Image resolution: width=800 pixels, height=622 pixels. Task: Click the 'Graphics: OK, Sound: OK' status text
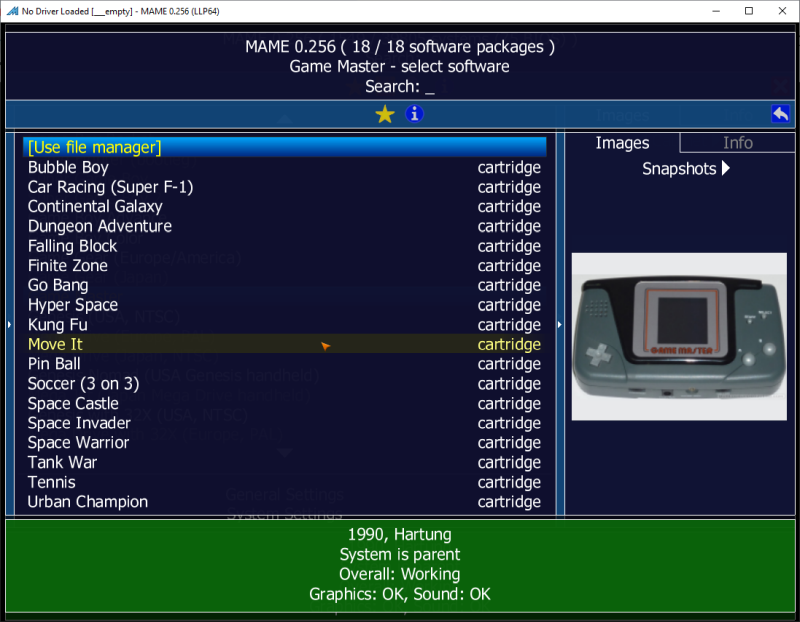point(399,594)
